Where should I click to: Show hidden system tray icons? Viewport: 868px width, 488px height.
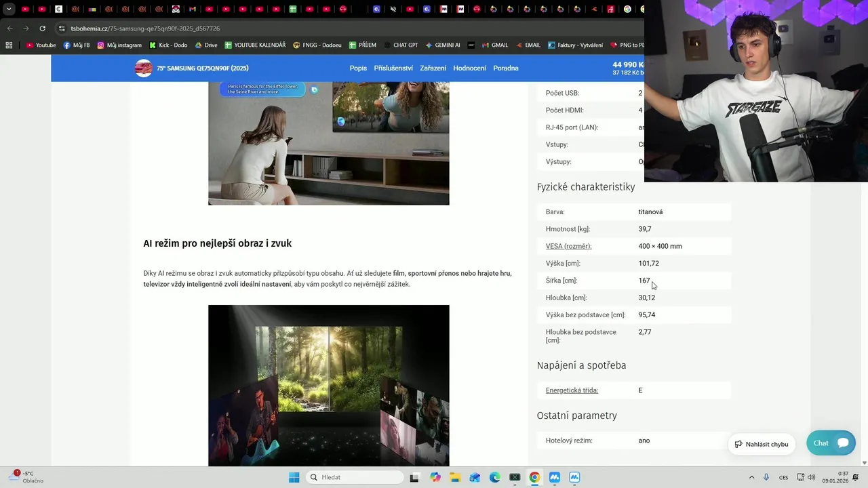(x=751, y=477)
